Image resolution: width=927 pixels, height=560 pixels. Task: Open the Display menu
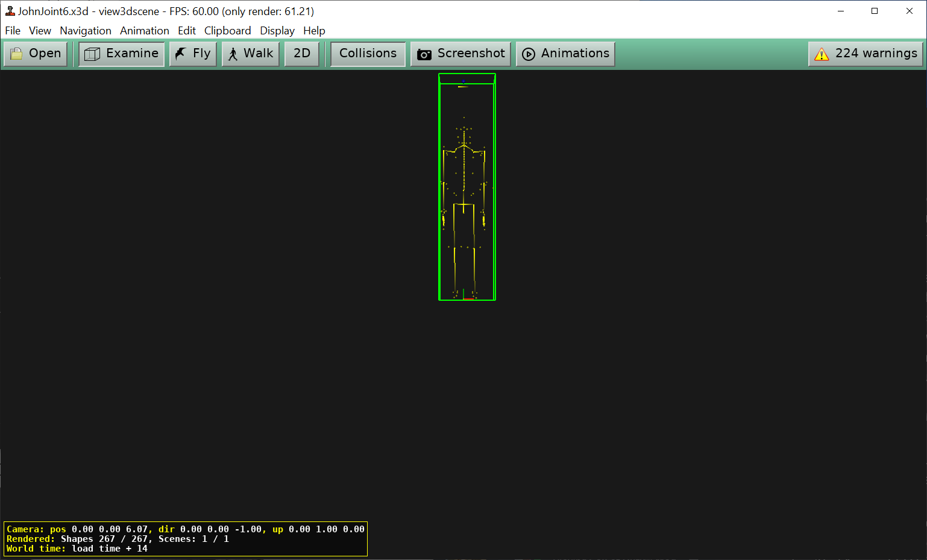pyautogui.click(x=277, y=31)
